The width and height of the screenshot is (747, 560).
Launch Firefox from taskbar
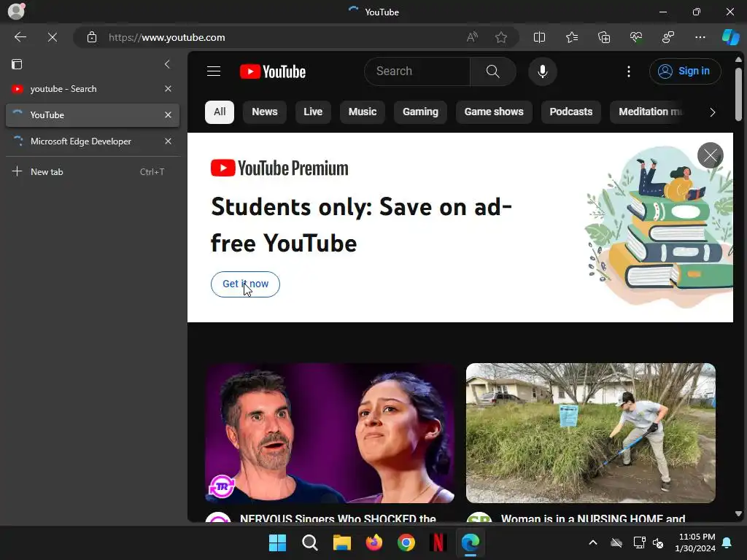click(374, 542)
